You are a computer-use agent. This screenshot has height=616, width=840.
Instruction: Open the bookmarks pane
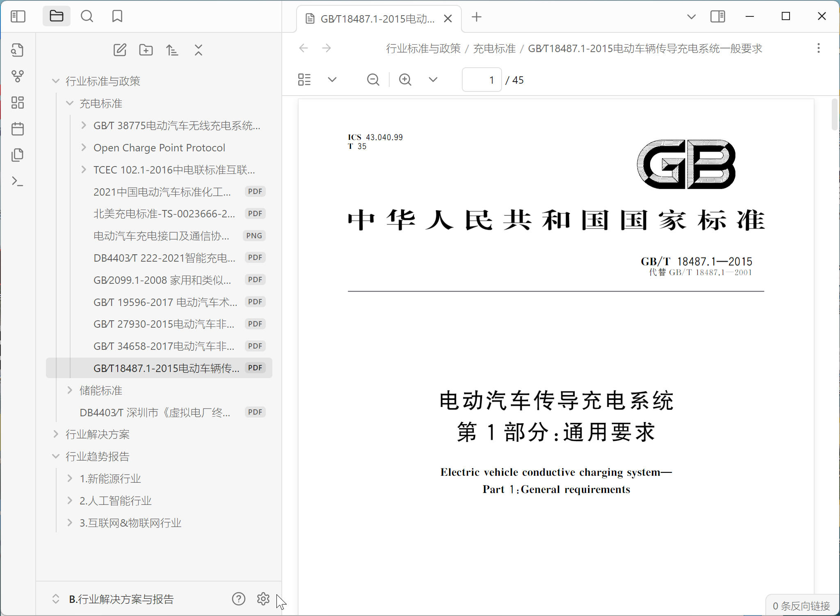(x=117, y=16)
